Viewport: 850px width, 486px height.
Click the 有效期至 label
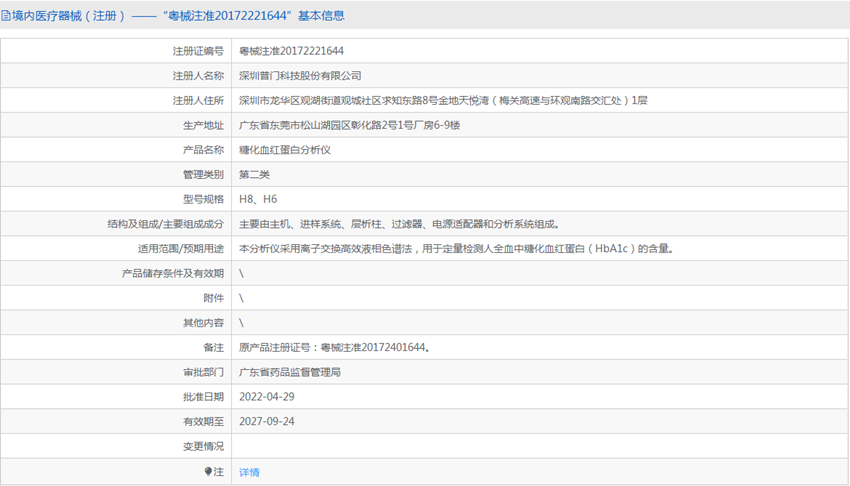pos(203,422)
